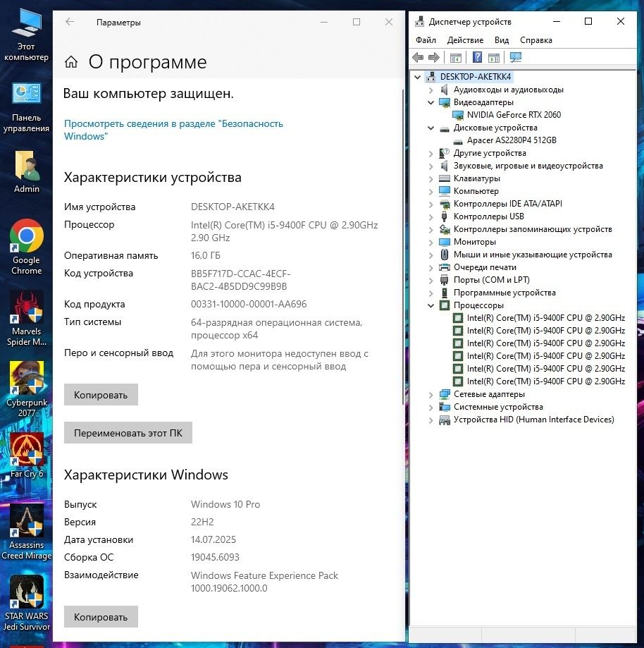This screenshot has height=648, width=644.
Task: Expand Устройства HID node
Action: coord(431,420)
